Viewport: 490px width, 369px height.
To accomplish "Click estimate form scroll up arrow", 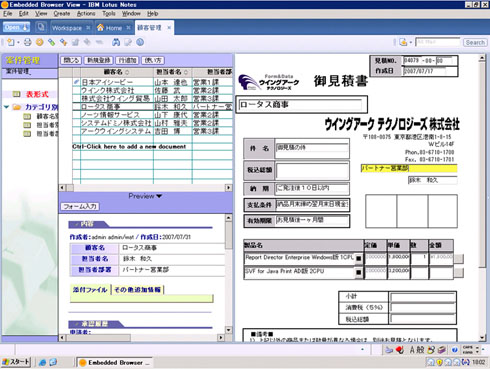I will point(482,58).
